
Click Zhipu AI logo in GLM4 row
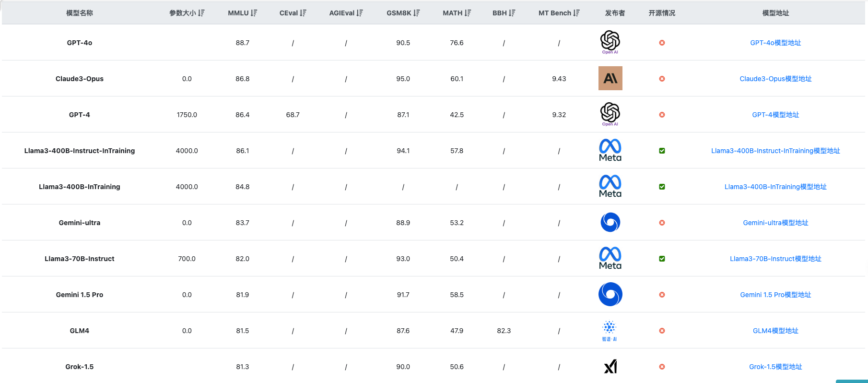610,331
